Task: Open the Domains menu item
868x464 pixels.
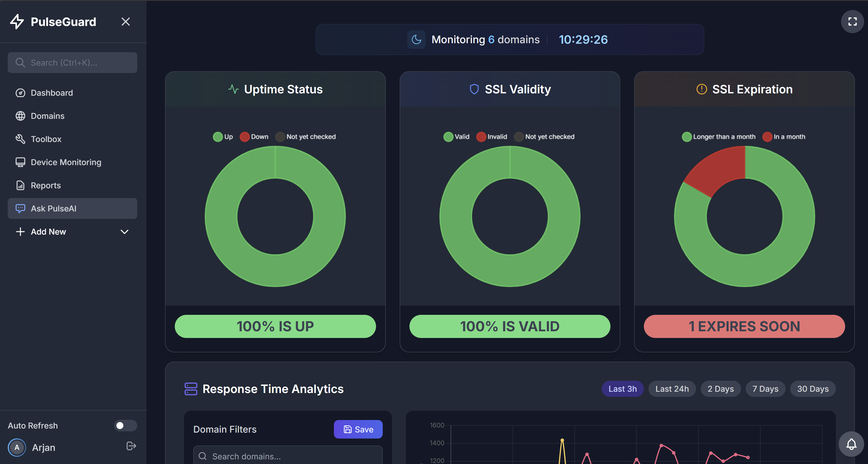Action: pyautogui.click(x=48, y=116)
